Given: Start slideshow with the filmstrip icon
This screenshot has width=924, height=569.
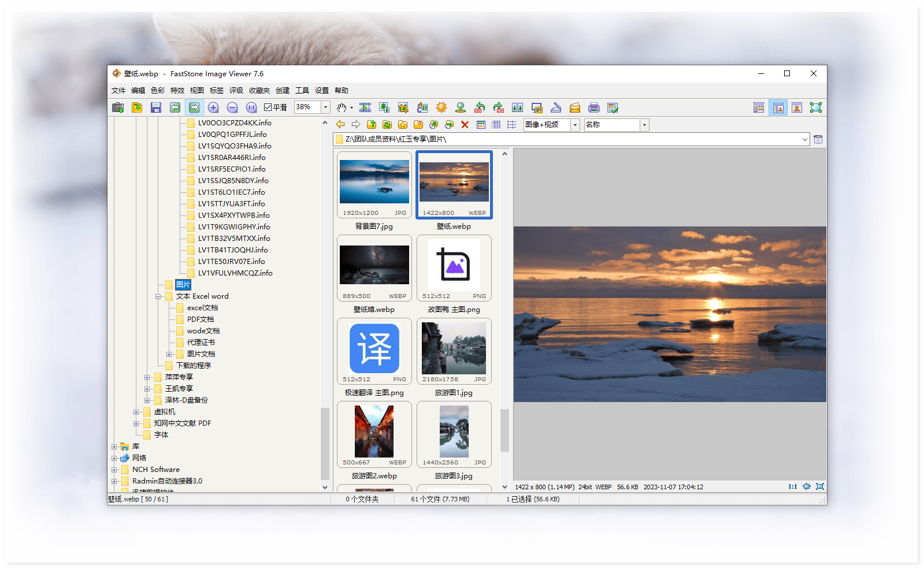Looking at the screenshot, I should click(x=365, y=107).
